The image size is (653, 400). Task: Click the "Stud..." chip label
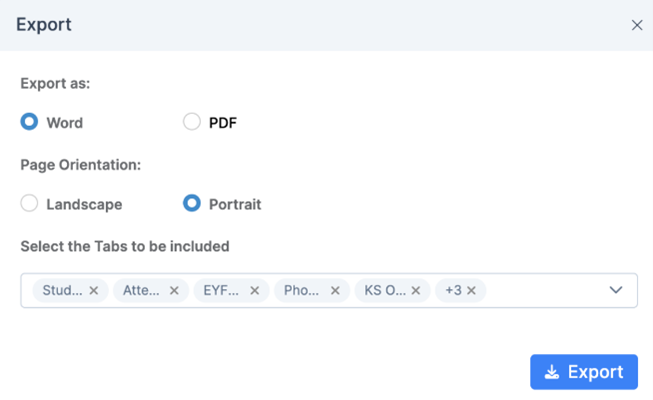[x=62, y=291]
